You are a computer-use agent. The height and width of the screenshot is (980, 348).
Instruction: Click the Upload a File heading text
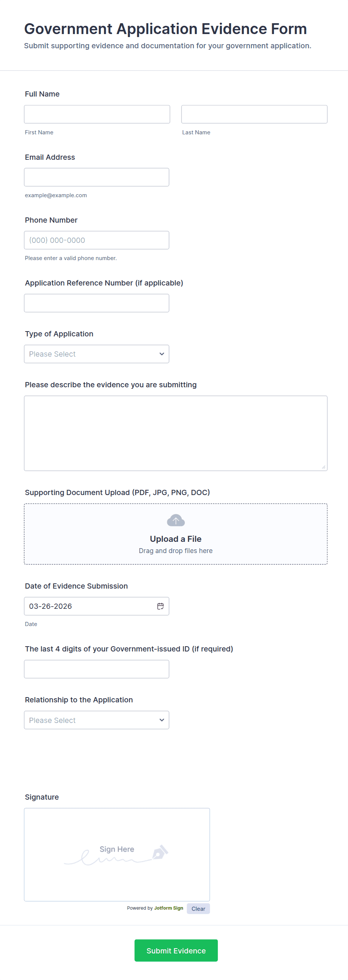[176, 539]
